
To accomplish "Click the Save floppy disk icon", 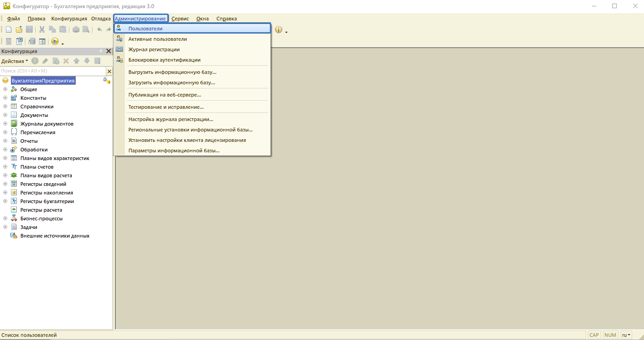I will (29, 29).
